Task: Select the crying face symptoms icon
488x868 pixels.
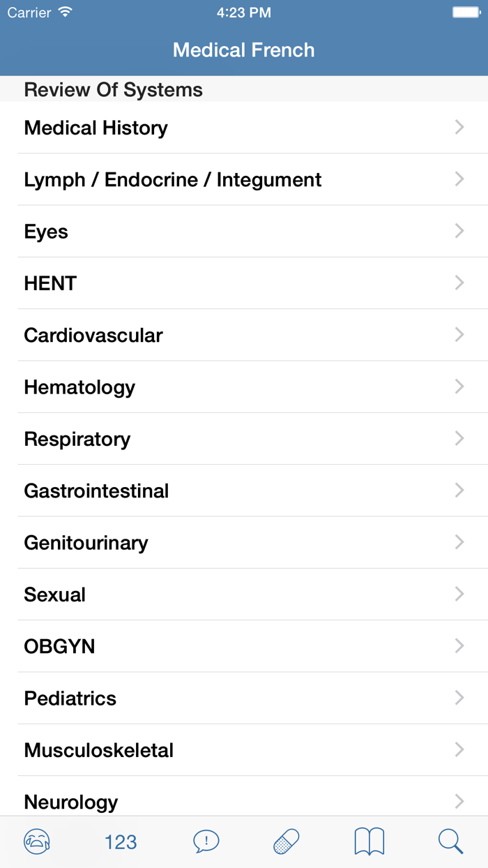Action: click(x=36, y=841)
